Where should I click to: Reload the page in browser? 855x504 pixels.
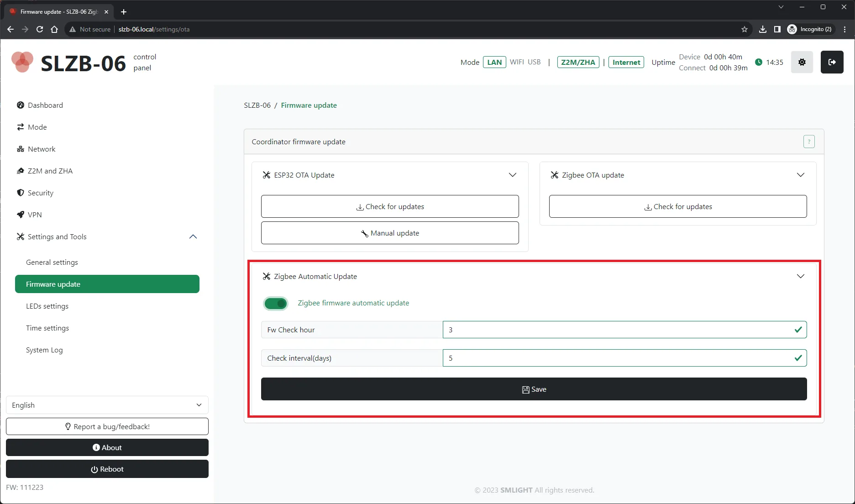pyautogui.click(x=40, y=29)
